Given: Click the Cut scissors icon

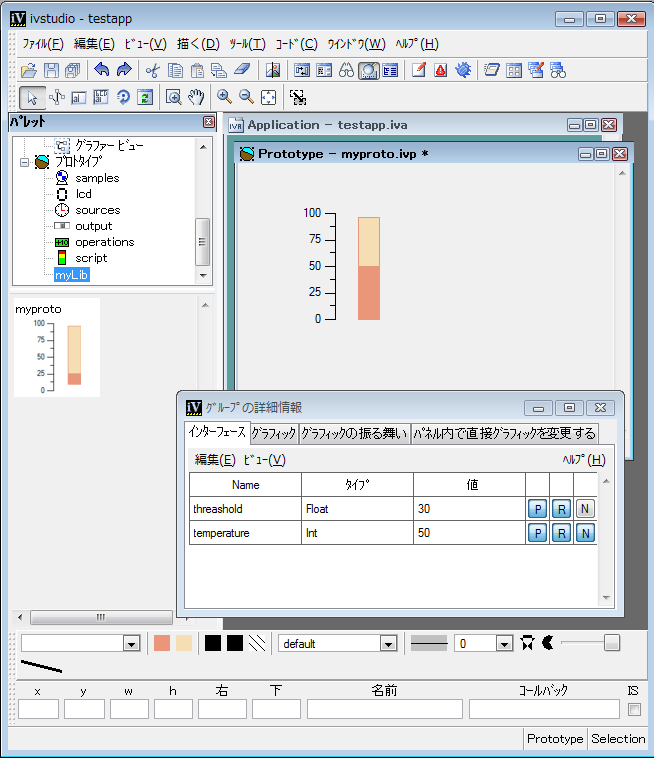Looking at the screenshot, I should [x=152, y=70].
